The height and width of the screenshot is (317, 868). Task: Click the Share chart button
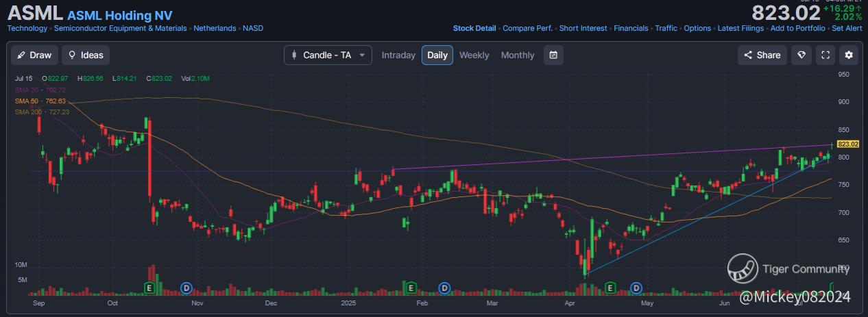762,55
